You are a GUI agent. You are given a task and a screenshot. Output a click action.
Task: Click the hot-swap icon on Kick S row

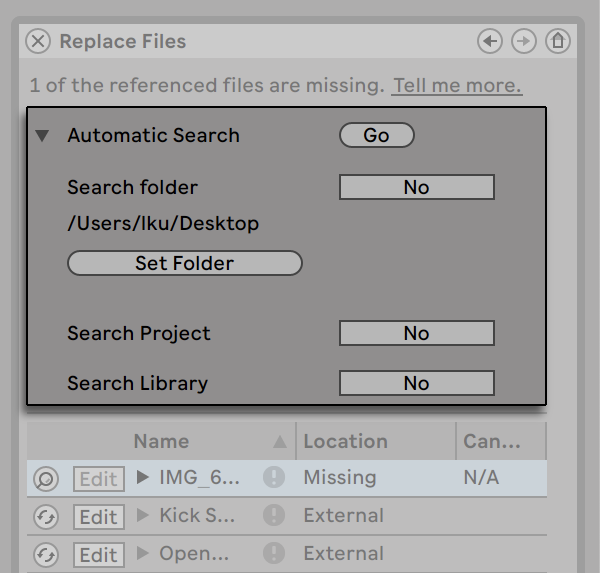[45, 517]
